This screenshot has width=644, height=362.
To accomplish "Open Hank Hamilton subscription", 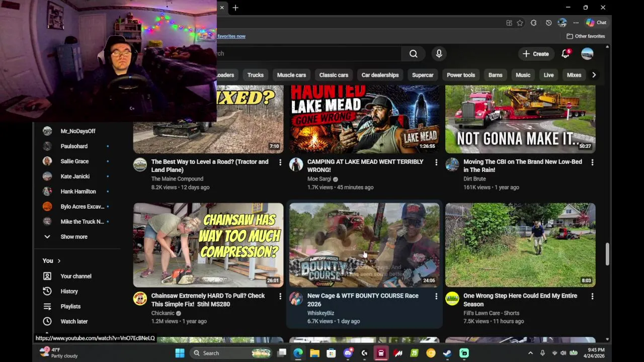I will [x=76, y=192].
